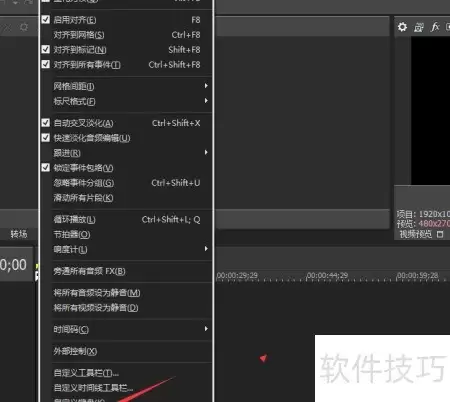450x402 pixels.
Task: Open 外部控制(X) menu item
Action: (x=126, y=351)
